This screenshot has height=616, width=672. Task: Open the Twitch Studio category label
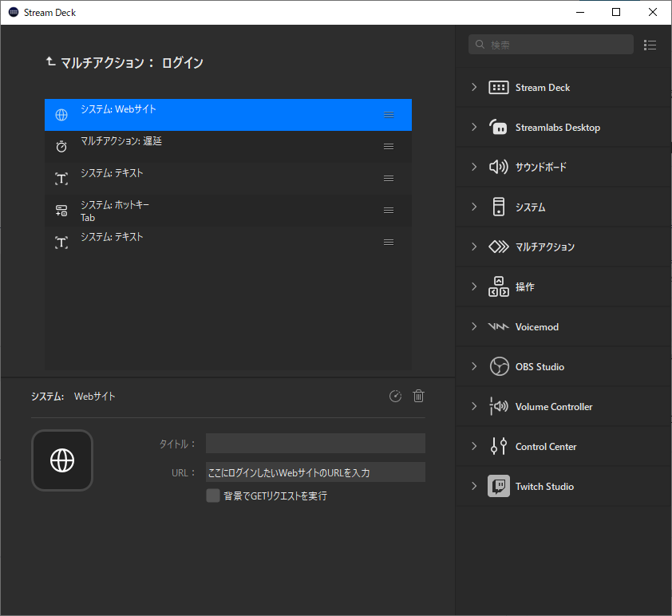tap(544, 486)
